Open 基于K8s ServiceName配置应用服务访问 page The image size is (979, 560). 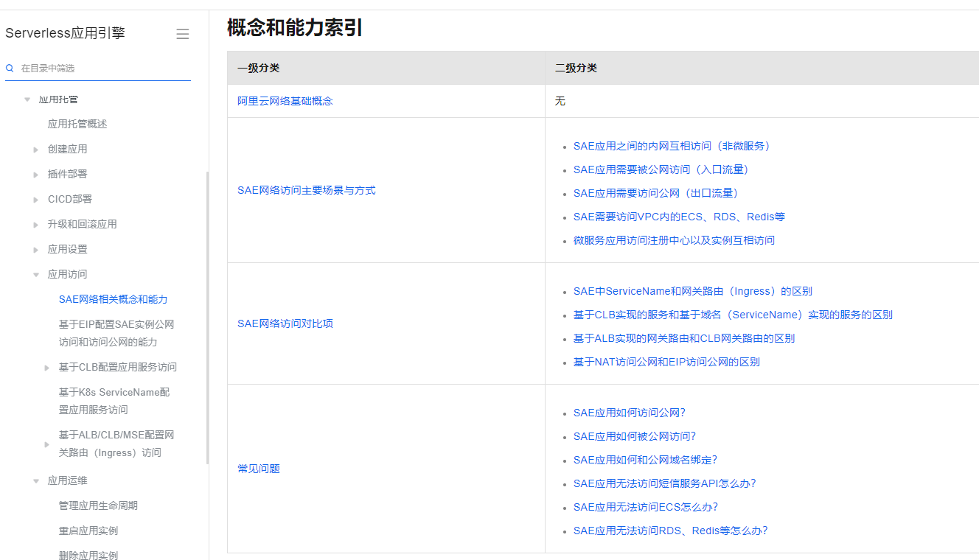[114, 401]
